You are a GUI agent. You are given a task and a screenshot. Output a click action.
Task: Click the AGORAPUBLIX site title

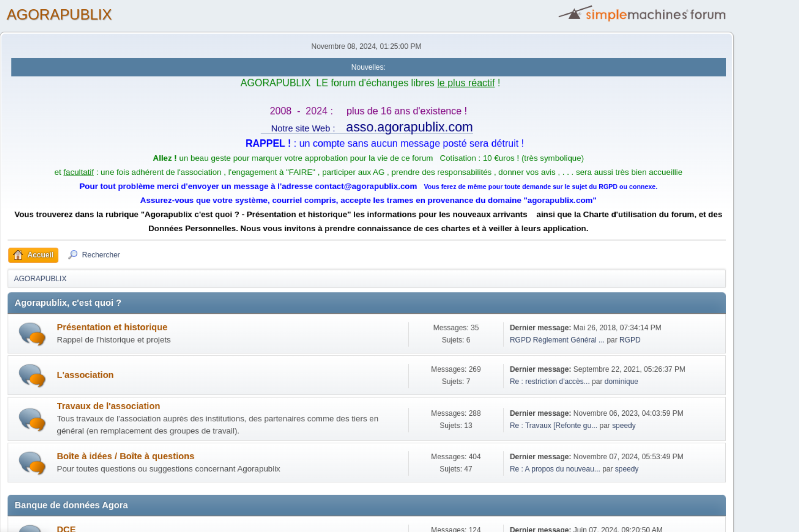(59, 15)
